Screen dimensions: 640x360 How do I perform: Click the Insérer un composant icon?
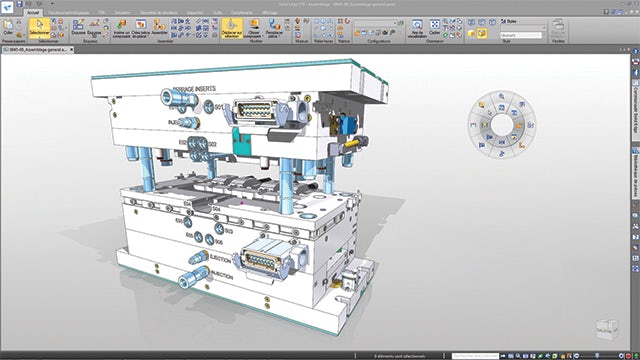point(121,28)
